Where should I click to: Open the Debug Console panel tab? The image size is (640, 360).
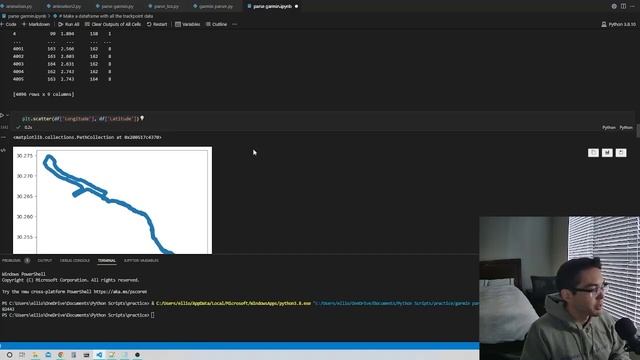coord(75,260)
